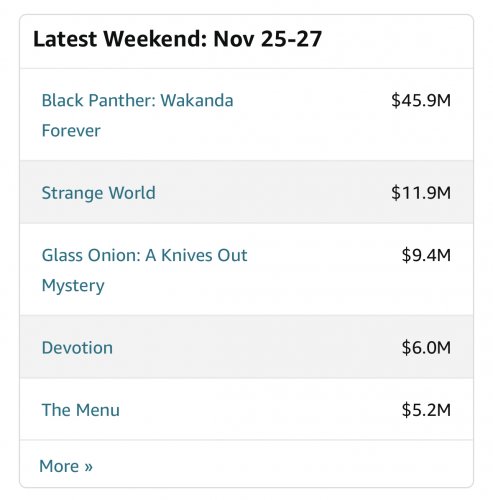
Task: Click the $9.4M gross for Glass Onion
Action: click(x=426, y=255)
